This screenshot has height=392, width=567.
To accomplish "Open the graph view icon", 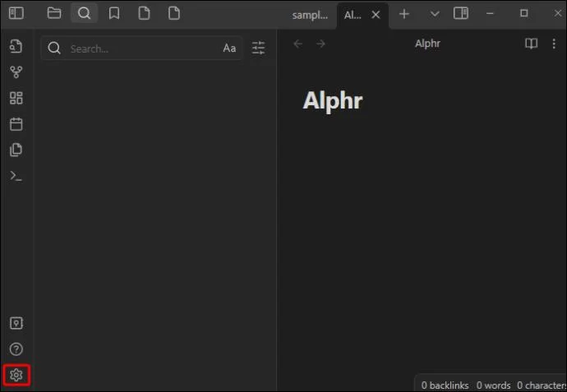I will [16, 72].
